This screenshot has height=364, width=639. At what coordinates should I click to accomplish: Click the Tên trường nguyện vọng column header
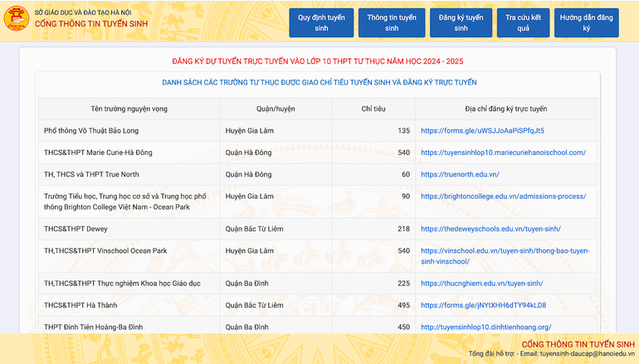[x=129, y=109]
